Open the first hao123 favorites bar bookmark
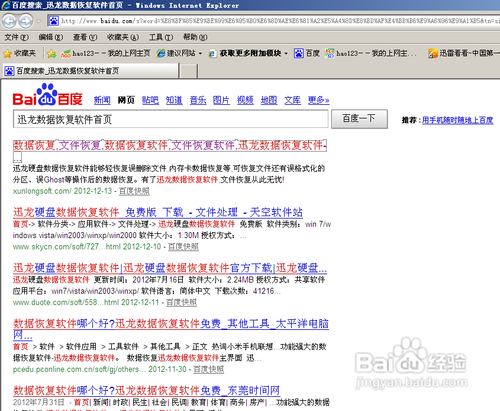This screenshot has width=500, height=411. click(105, 53)
